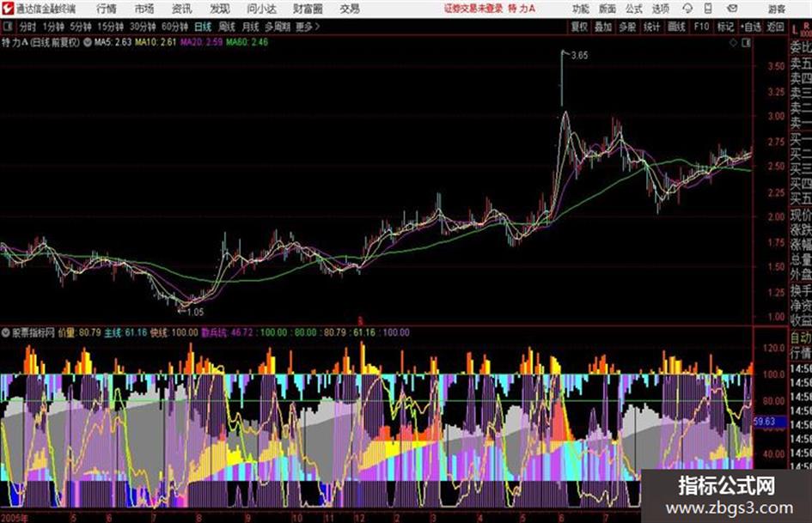The image size is (812, 523).
Task: Open the 交易 menu
Action: 350,9
